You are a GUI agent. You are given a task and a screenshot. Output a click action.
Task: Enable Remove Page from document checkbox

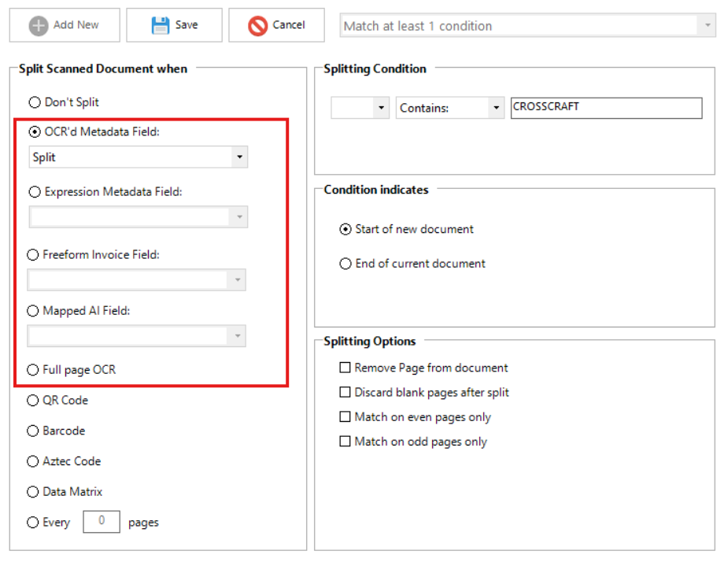pos(345,368)
